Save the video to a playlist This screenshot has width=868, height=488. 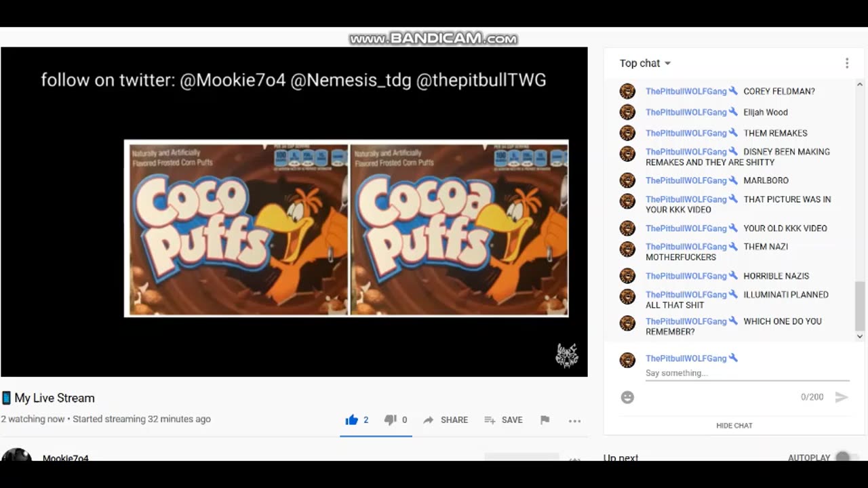(503, 420)
